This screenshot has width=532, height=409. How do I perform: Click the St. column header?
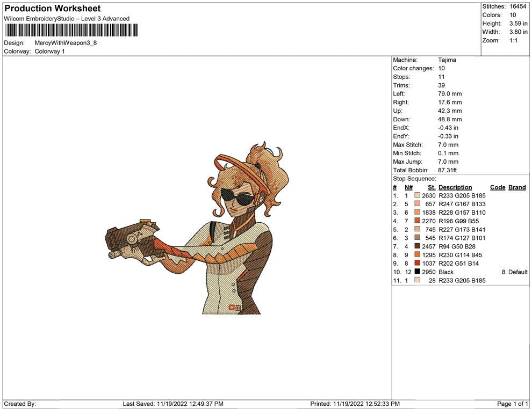431,187
